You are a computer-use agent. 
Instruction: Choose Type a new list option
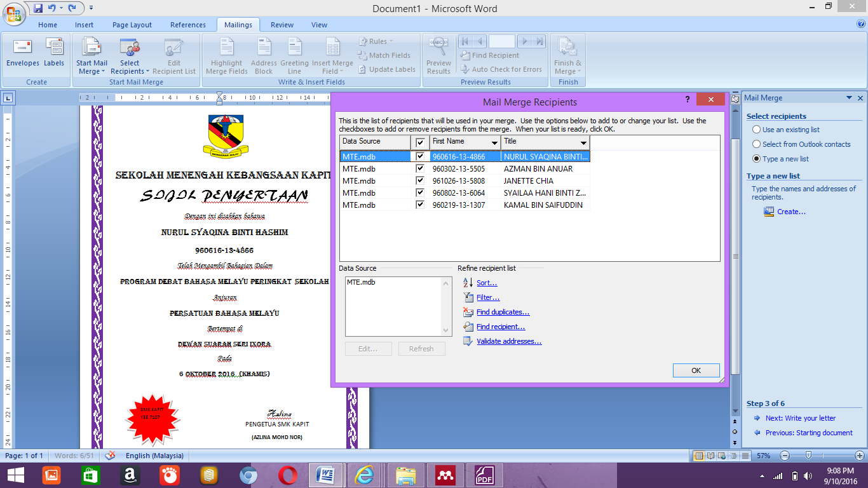[756, 159]
